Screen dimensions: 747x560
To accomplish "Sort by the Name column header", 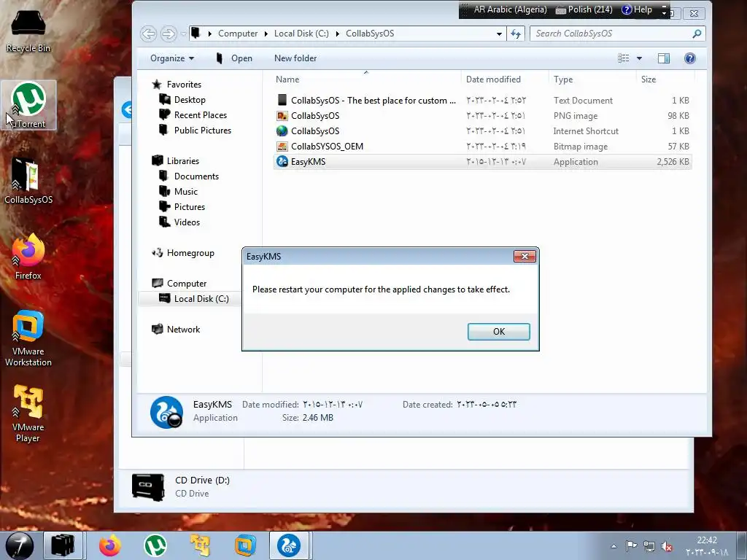I will tap(366, 79).
